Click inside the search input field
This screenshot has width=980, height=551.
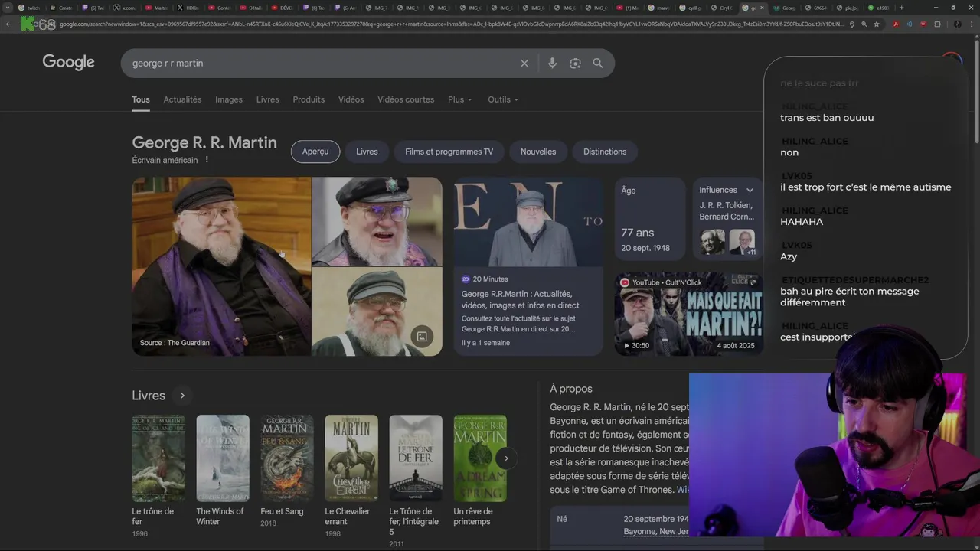click(322, 64)
